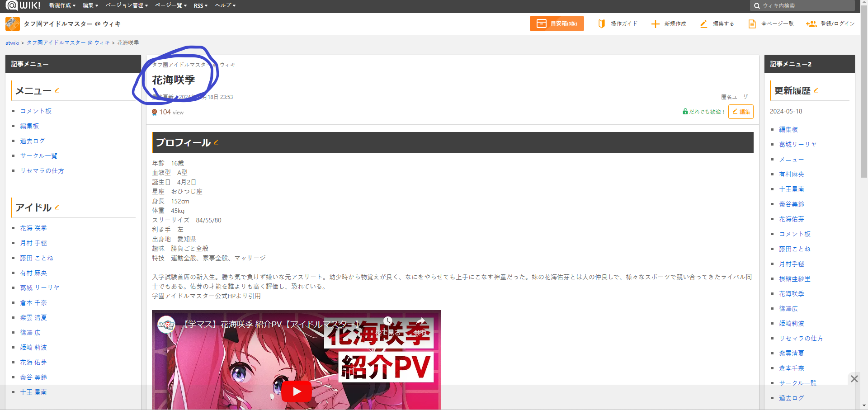This screenshot has width=868, height=410.
Task: Click the edit pencil beside プロフィール heading
Action: pos(216,142)
